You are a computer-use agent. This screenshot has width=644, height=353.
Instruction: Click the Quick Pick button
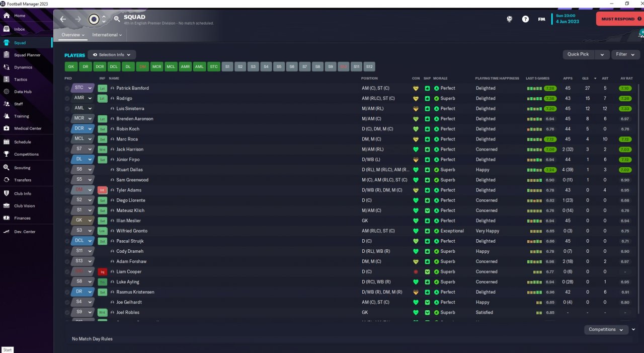coord(578,54)
